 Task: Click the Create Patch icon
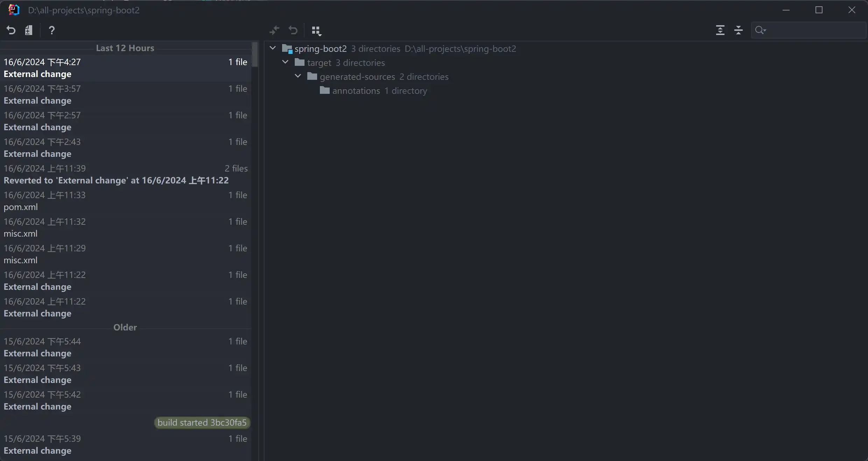coord(29,30)
